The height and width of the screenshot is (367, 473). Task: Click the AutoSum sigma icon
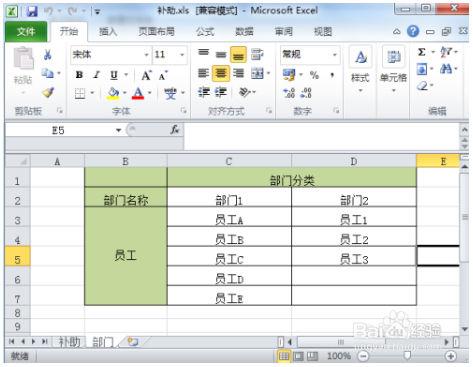[422, 52]
